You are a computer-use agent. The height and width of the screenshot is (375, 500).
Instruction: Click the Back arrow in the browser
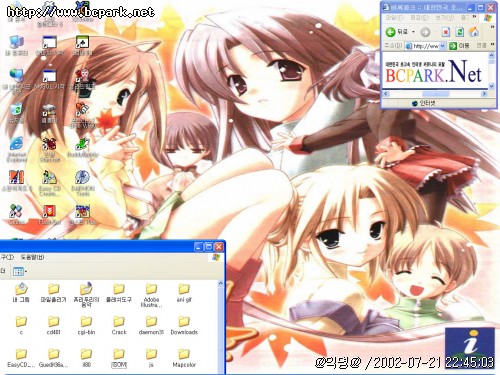(390, 32)
